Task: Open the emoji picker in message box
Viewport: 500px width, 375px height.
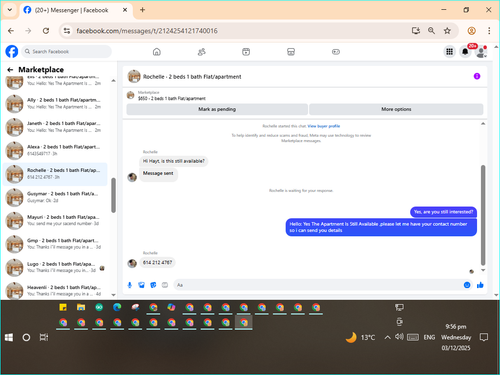Action: point(467,285)
